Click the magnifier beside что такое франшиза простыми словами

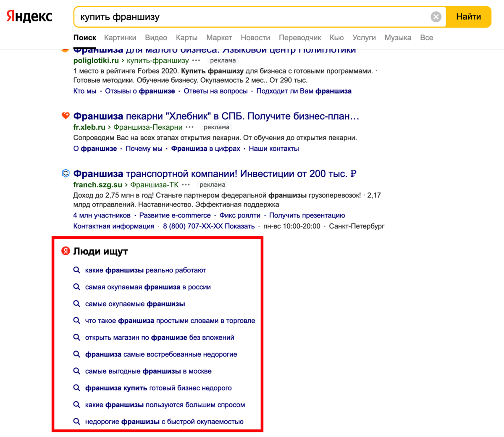pyautogui.click(x=76, y=321)
